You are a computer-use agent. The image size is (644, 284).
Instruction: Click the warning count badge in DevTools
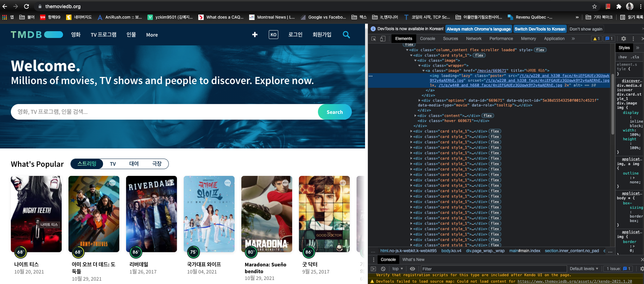(597, 39)
